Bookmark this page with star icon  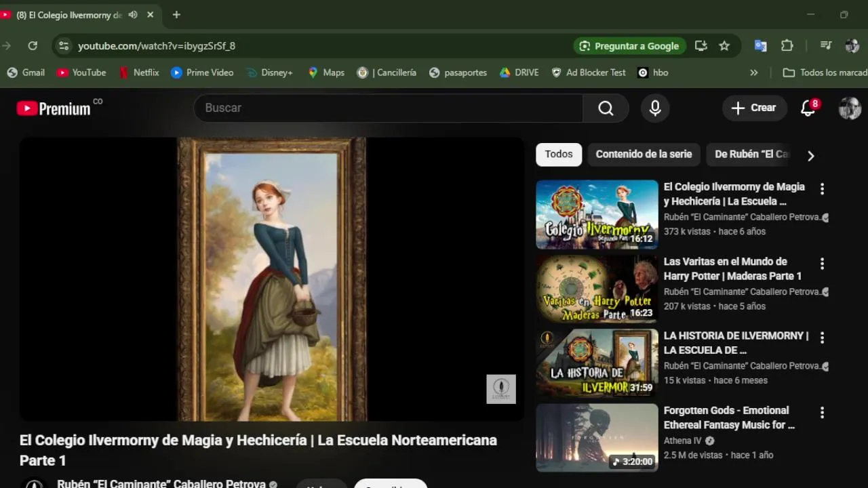pyautogui.click(x=724, y=46)
